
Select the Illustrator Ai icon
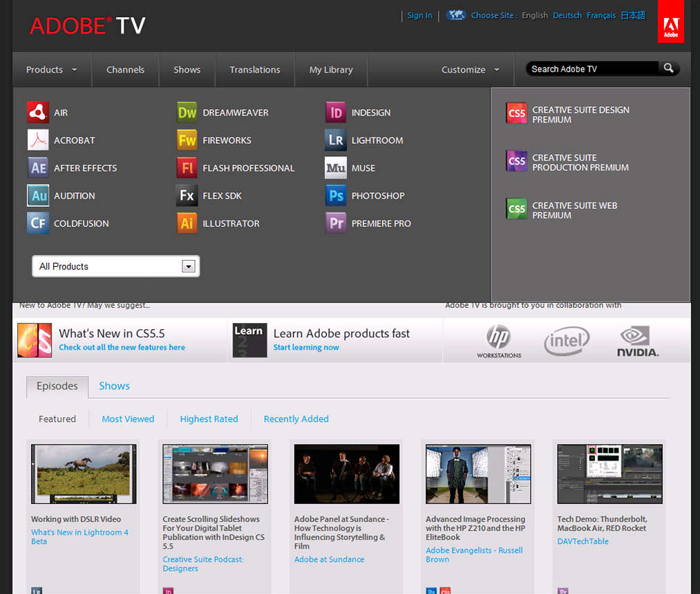coord(187,223)
